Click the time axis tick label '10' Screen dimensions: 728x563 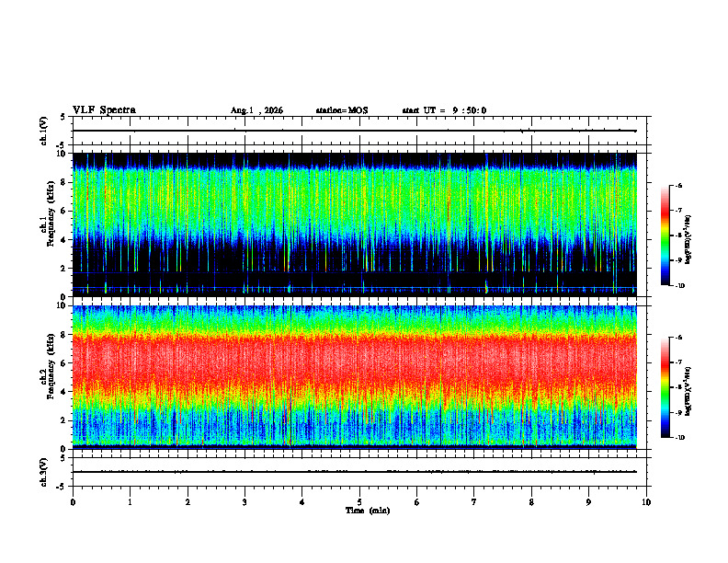pyautogui.click(x=646, y=502)
